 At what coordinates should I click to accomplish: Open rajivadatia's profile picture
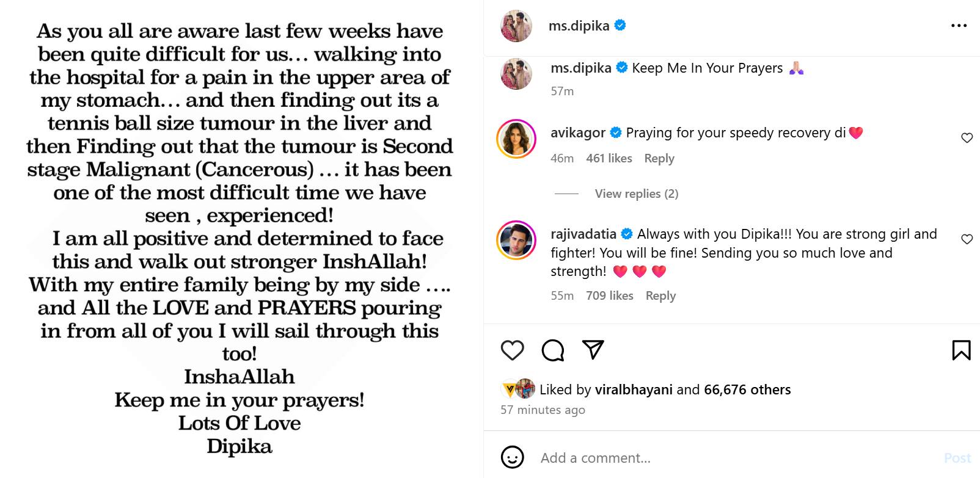click(x=516, y=241)
